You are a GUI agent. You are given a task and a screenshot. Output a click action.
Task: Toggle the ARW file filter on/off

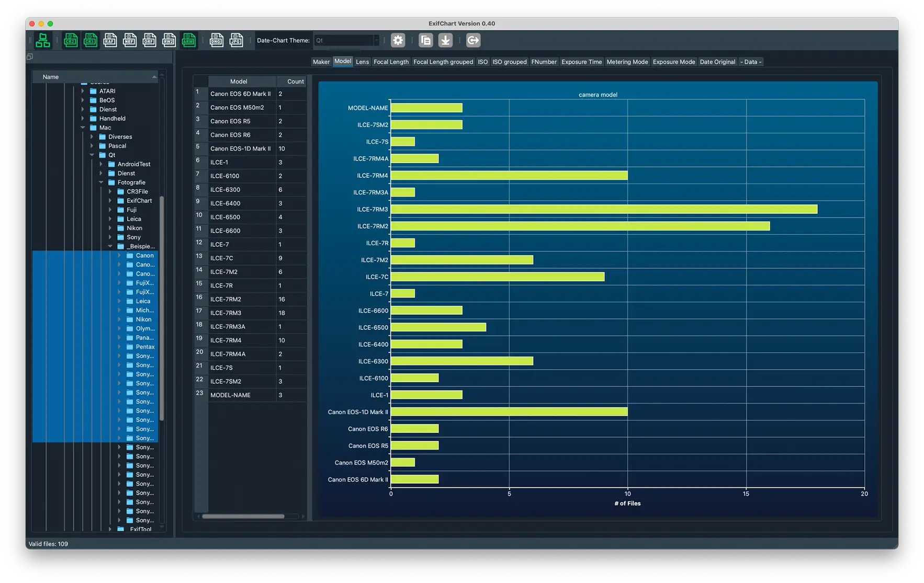click(x=188, y=40)
